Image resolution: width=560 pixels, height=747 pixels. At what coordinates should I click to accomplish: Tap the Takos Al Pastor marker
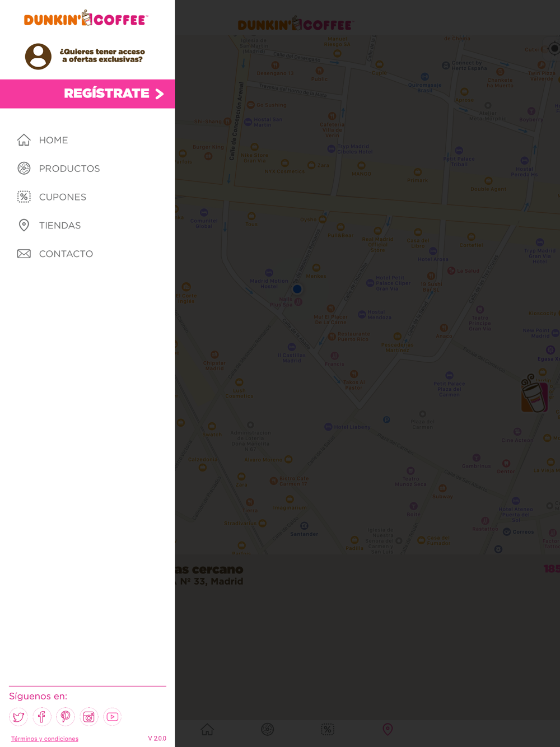pyautogui.click(x=354, y=374)
